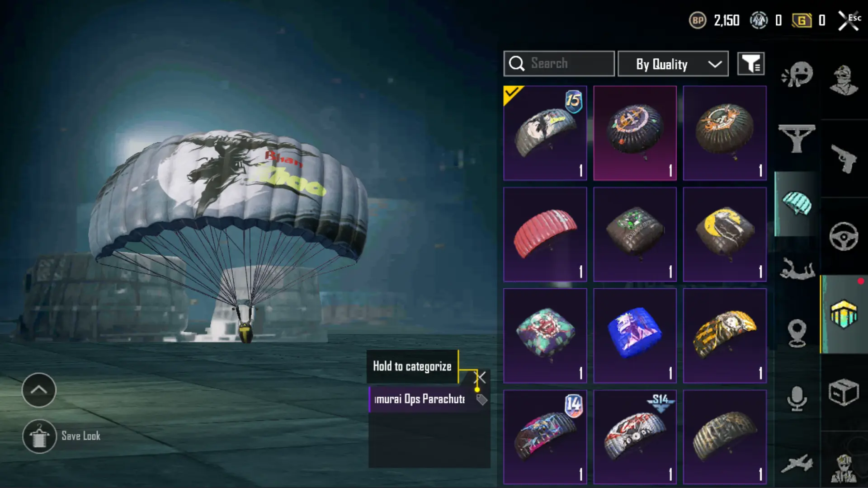This screenshot has width=868, height=488.
Task: Select the red striped parachute thumbnail
Action: pyautogui.click(x=545, y=235)
